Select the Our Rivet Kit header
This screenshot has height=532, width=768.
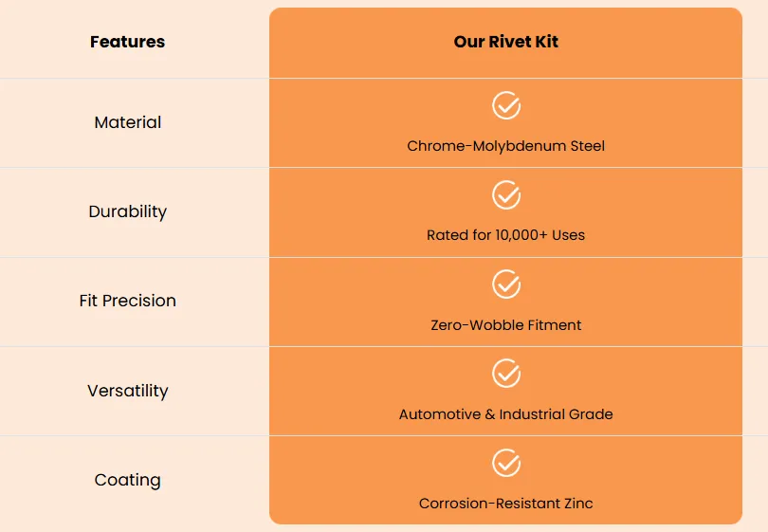point(506,42)
